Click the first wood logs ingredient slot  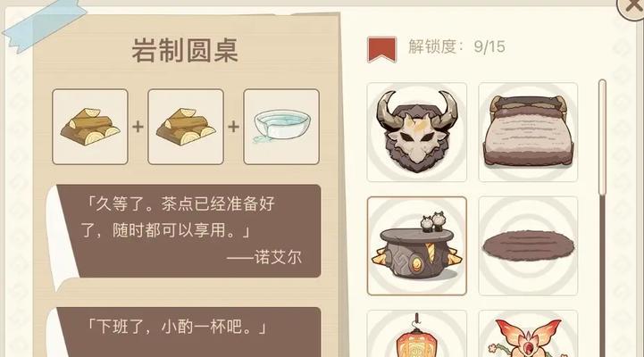point(90,127)
